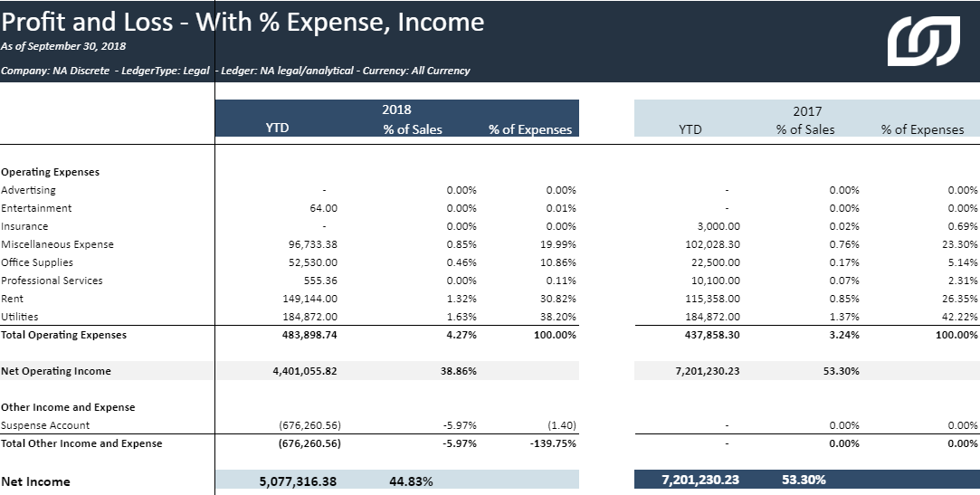
Task: Select the 2017 % of Expenses header
Action: click(x=922, y=129)
